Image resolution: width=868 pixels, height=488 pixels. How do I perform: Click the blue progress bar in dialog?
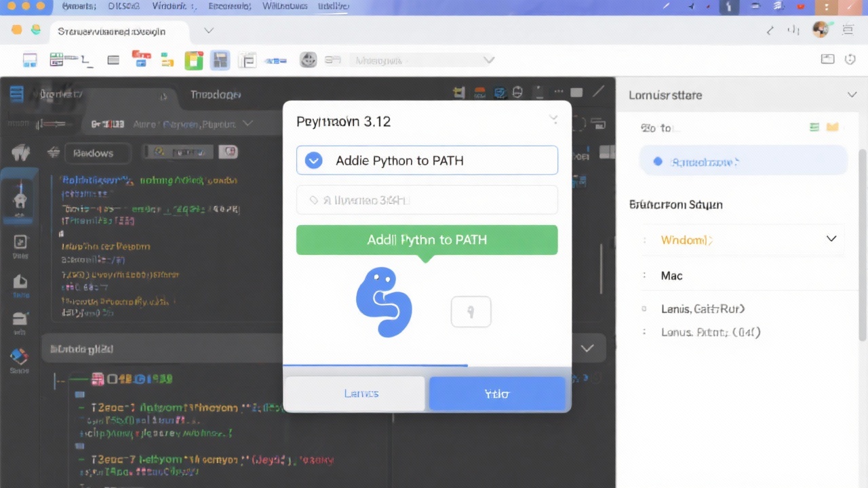(375, 365)
